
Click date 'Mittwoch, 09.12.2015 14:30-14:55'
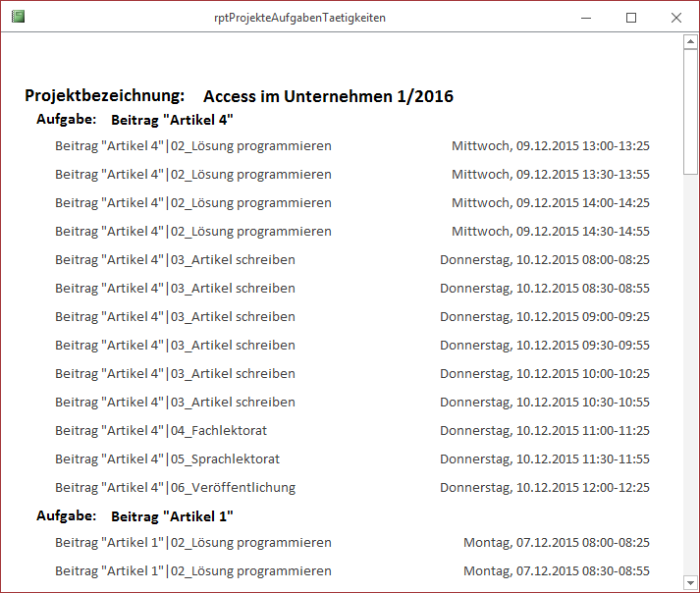coord(551,232)
